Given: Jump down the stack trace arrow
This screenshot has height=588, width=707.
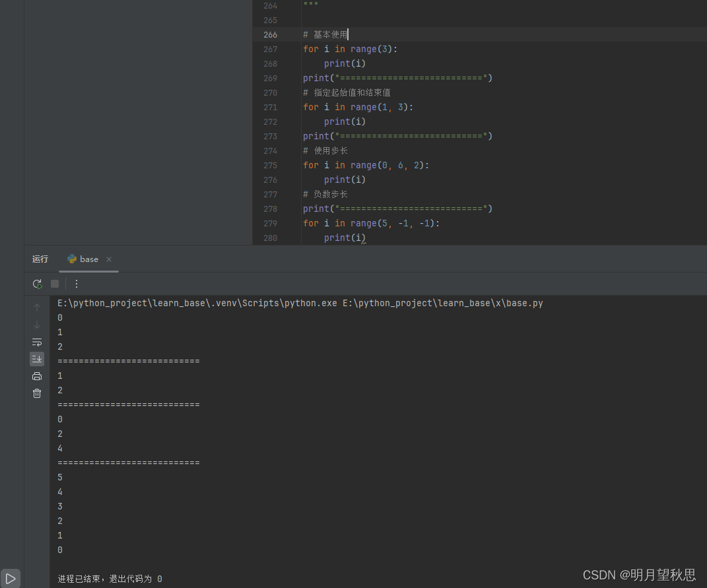Looking at the screenshot, I should [37, 325].
